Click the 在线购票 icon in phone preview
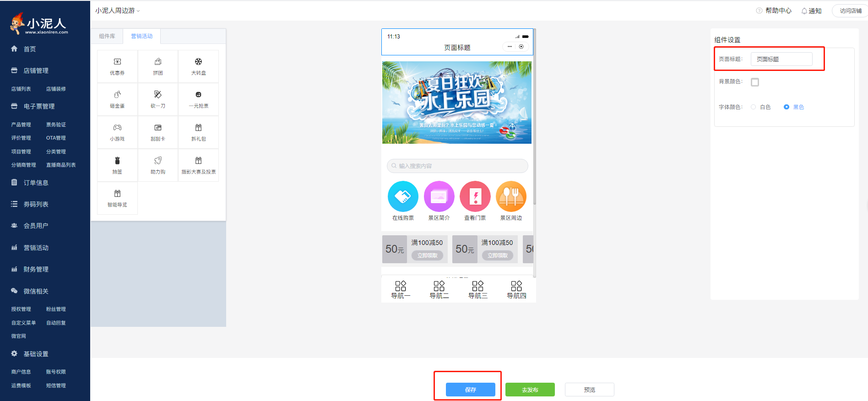 [x=403, y=196]
